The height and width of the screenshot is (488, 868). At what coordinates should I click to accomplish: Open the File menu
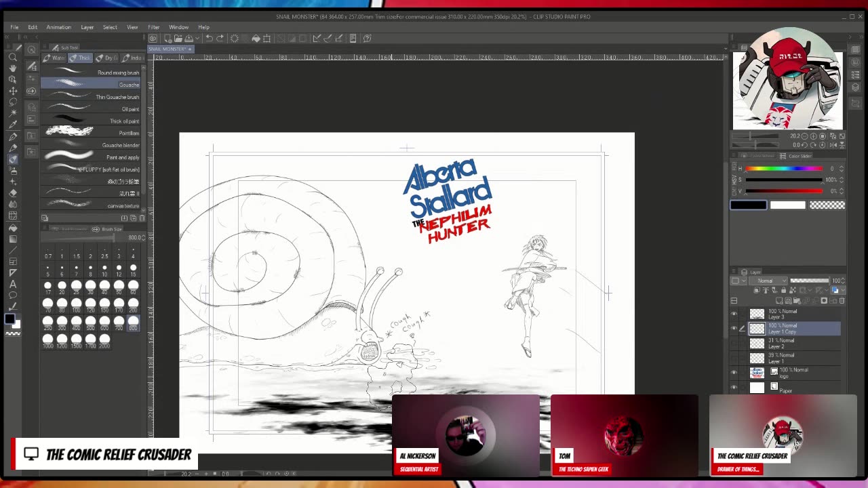click(14, 27)
